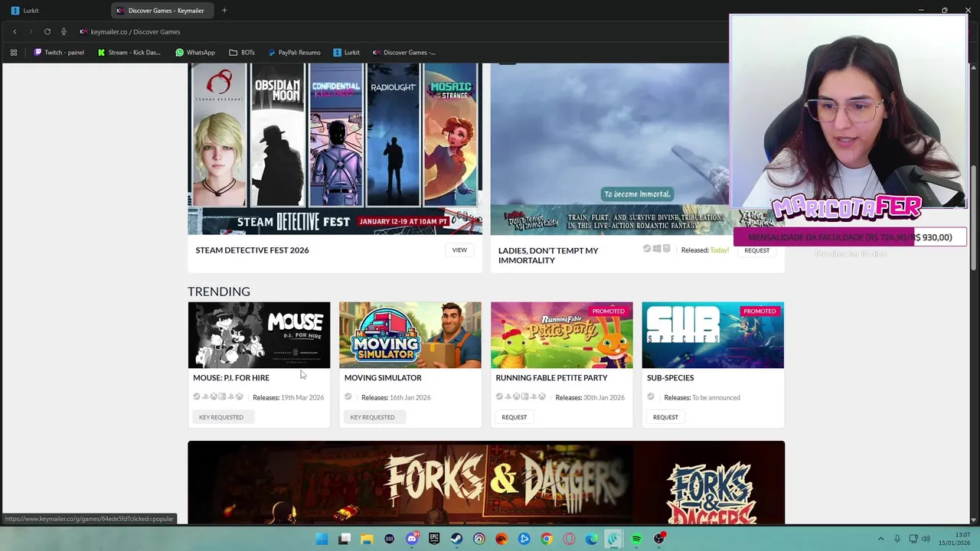Screen dimensions: 980x551
Task: Show hidden system tray icons
Action: click(880, 539)
